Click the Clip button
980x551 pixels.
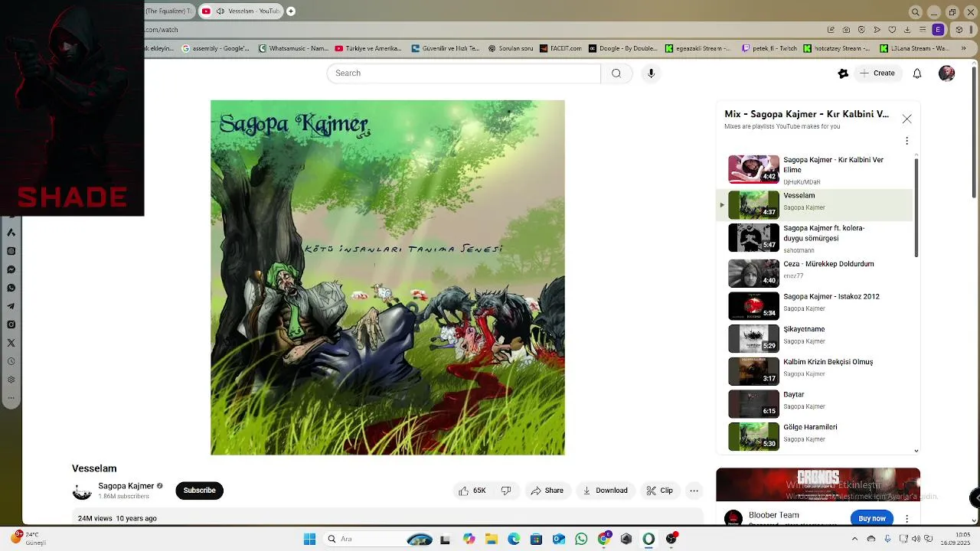[659, 491]
